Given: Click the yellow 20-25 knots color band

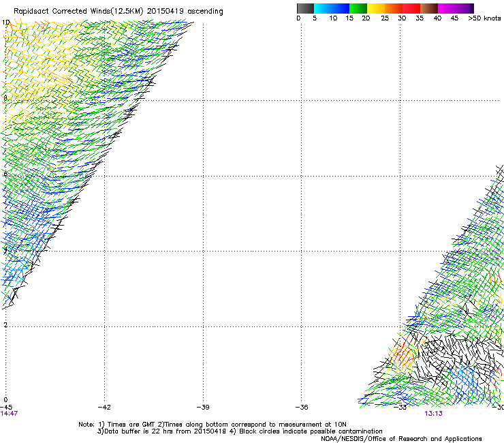Looking at the screenshot, I should (x=376, y=8).
